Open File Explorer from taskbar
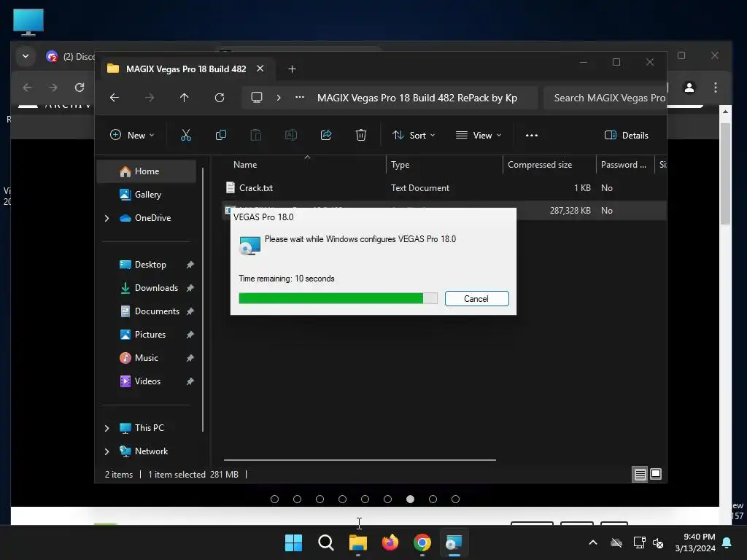The image size is (747, 560). (357, 542)
